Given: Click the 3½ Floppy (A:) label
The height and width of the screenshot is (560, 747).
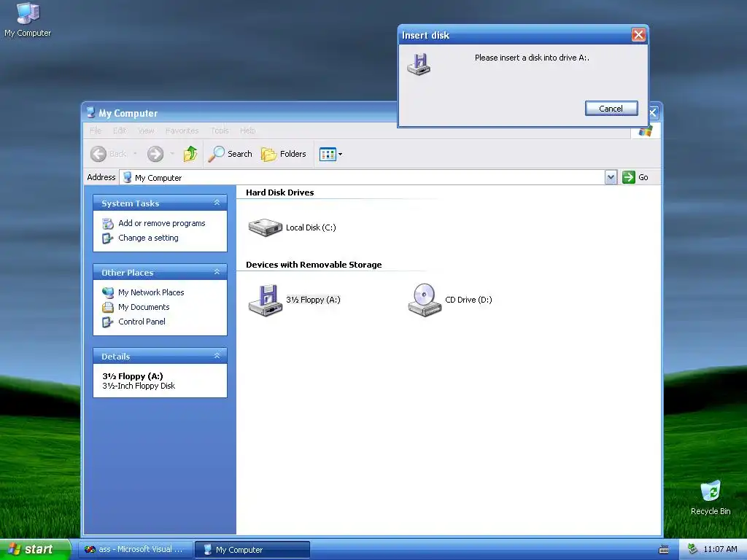Looking at the screenshot, I should pyautogui.click(x=313, y=300).
